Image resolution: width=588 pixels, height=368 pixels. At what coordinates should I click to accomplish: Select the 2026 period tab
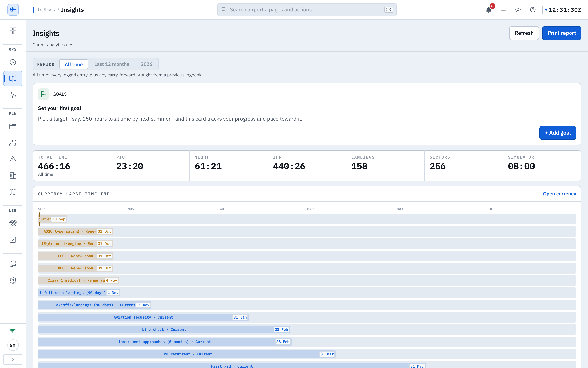click(147, 64)
